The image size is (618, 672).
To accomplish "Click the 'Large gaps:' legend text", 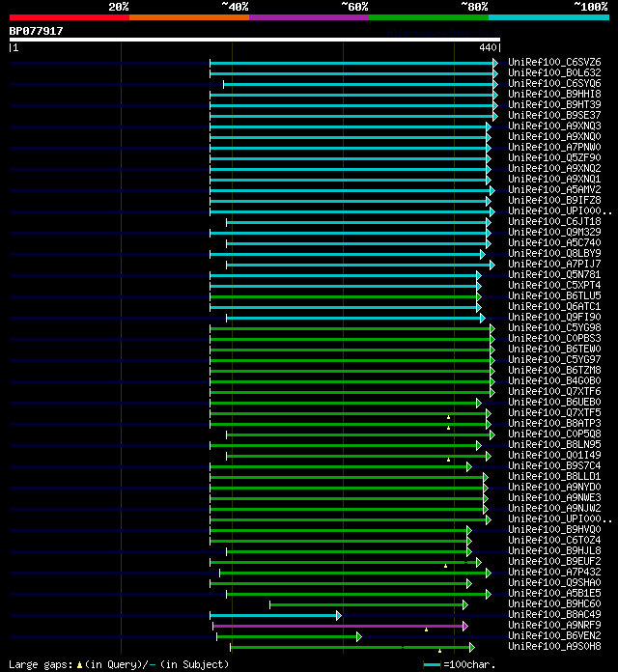I will click(x=41, y=664).
